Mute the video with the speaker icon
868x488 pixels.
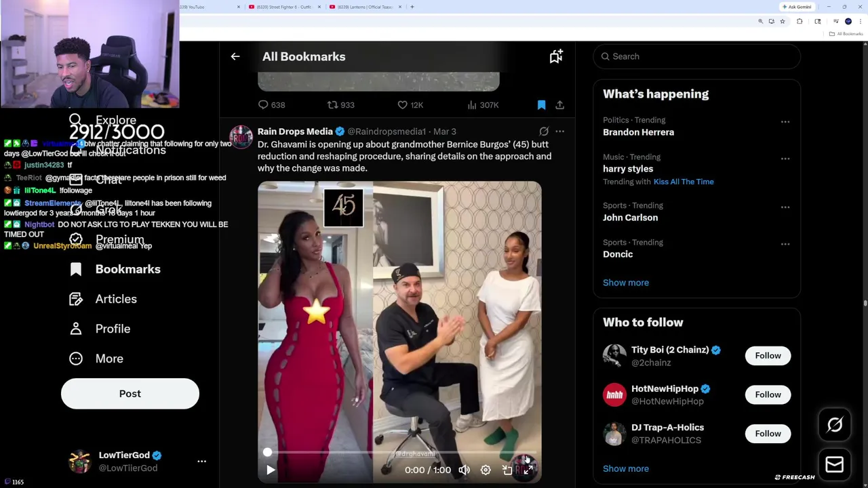pos(465,470)
